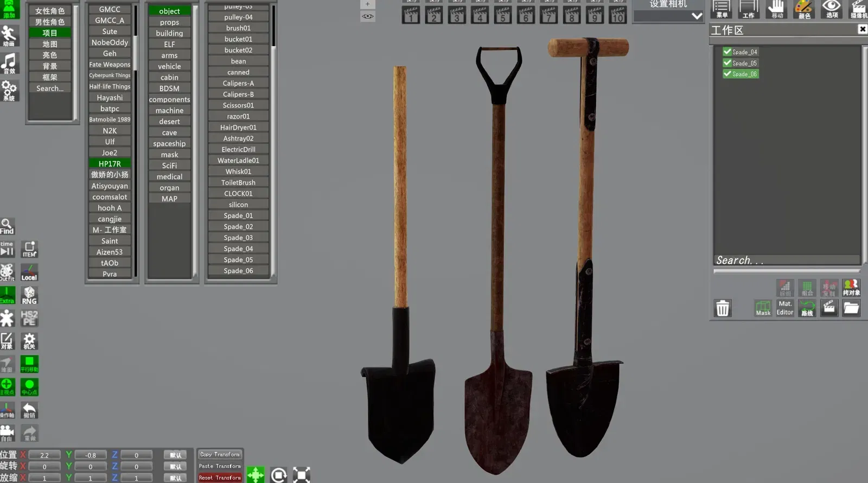This screenshot has width=868, height=483.
Task: Select camera slot 3 clapperboard
Action: (457, 15)
